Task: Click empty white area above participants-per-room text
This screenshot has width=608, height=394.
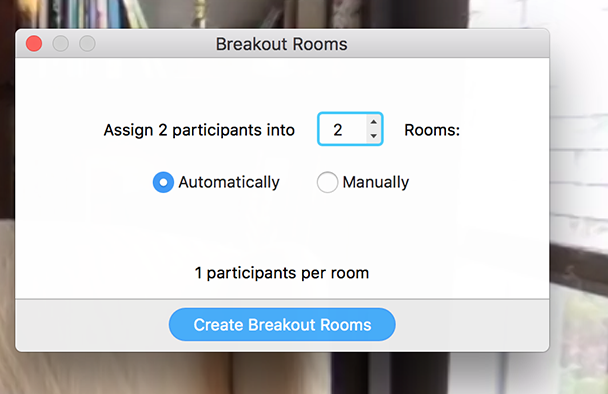Action: point(282,233)
